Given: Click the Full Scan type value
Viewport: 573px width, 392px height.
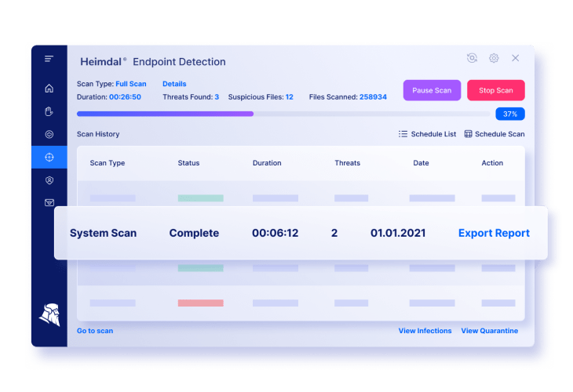Looking at the screenshot, I should click(x=131, y=84).
